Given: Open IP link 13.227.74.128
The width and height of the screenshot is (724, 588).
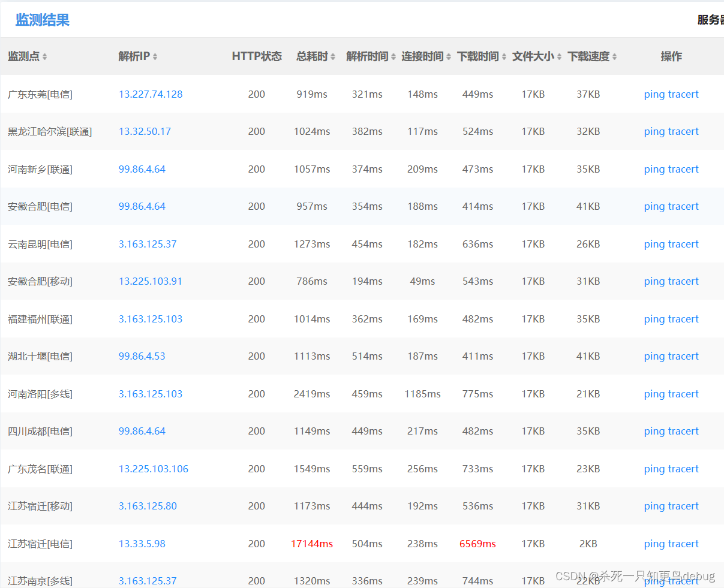Looking at the screenshot, I should pos(151,94).
